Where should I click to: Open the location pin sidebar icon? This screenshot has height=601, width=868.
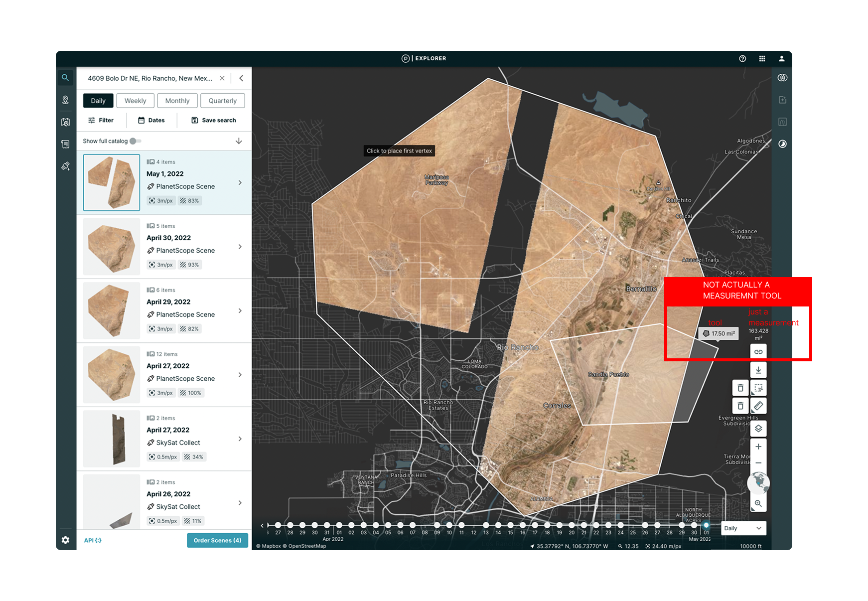pos(65,100)
